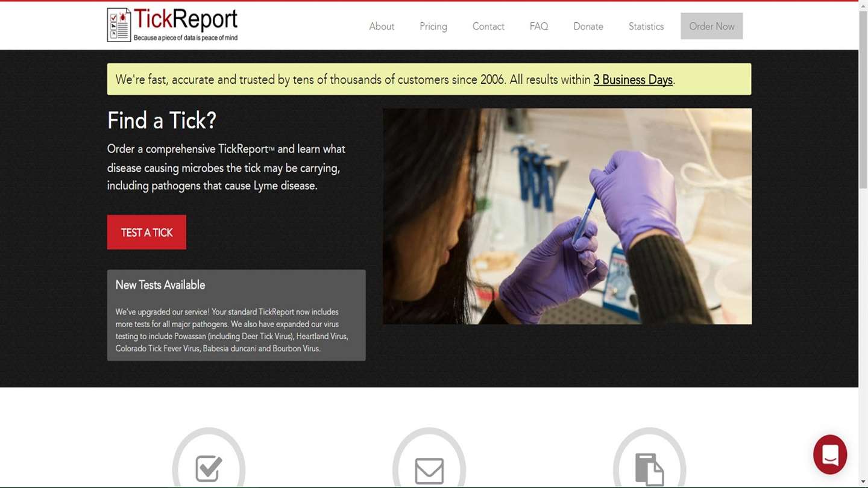
Task: Open the red chat widget icon
Action: point(830,454)
